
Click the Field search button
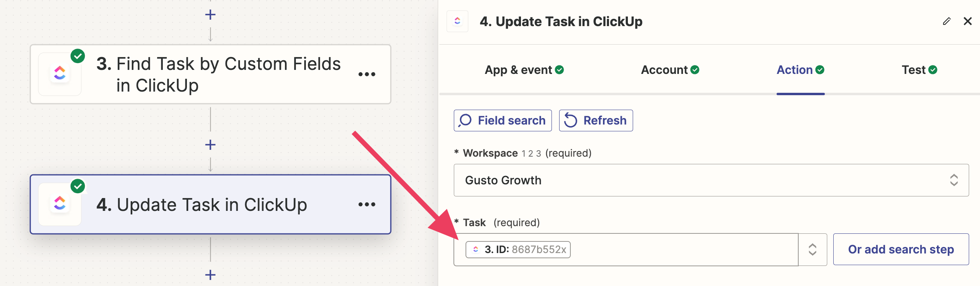coord(502,121)
